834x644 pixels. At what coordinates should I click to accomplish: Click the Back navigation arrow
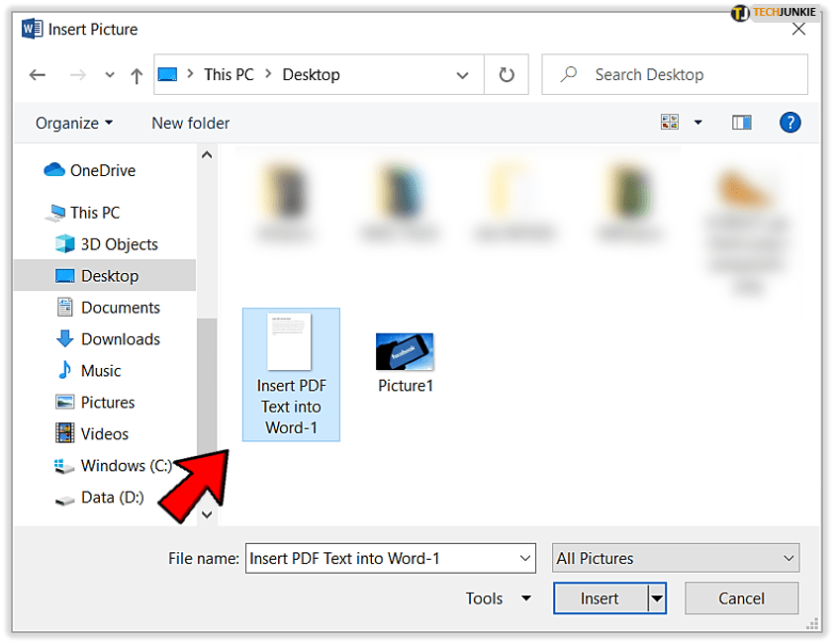pos(38,75)
